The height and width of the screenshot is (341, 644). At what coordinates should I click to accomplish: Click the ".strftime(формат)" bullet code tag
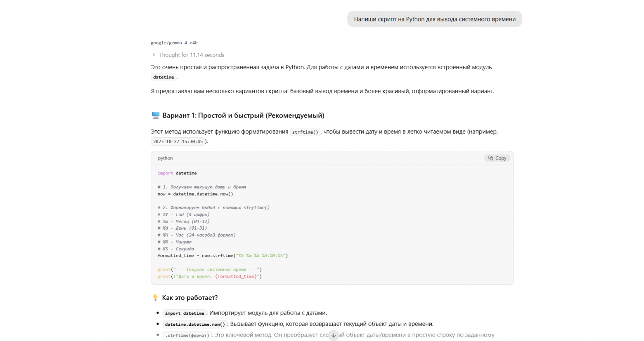(187, 335)
